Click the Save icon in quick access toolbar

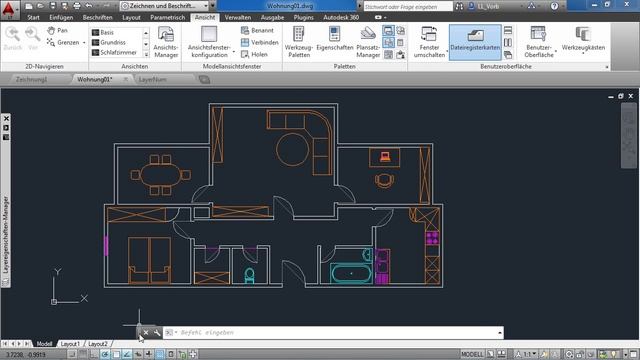point(52,6)
